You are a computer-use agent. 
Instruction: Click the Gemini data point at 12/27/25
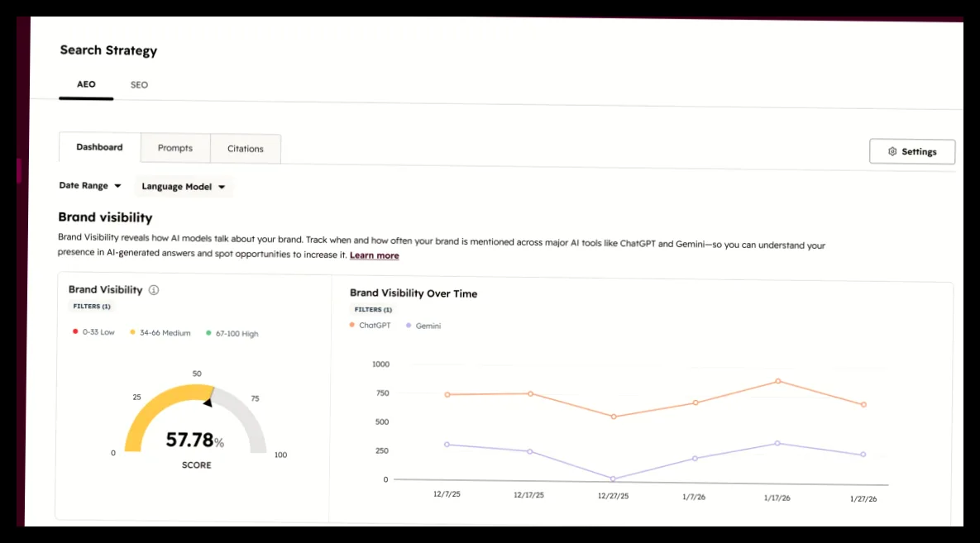613,479
